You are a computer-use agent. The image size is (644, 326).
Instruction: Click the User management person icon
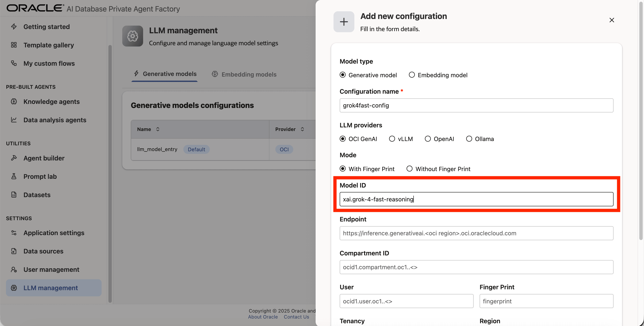[x=14, y=269]
